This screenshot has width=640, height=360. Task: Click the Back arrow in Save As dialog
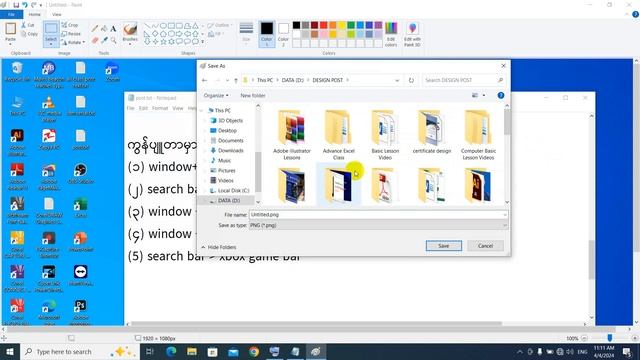point(204,80)
